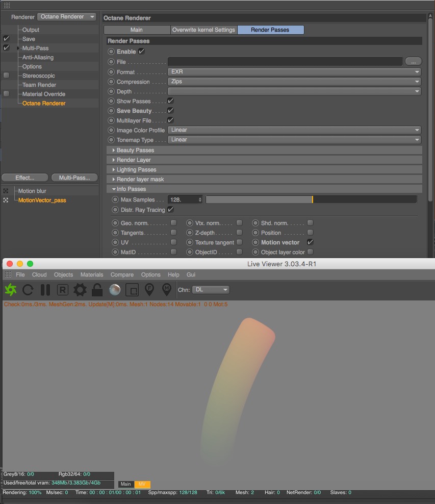Screen dimensions: 435x504
Task: Expand the Render layer mask section
Action: tap(264, 179)
